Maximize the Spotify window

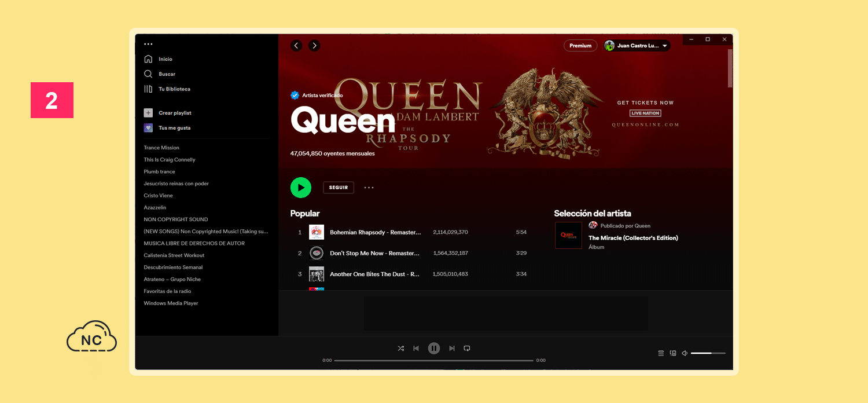pyautogui.click(x=708, y=39)
